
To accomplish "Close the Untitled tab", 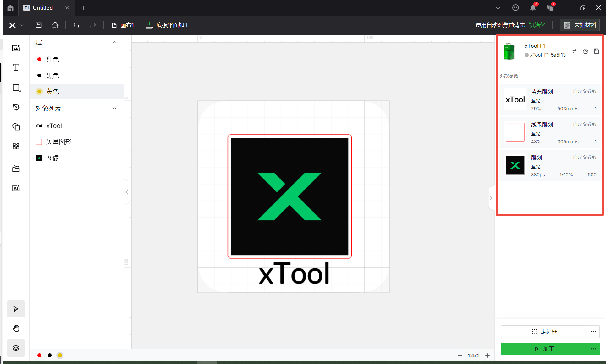I will point(67,8).
